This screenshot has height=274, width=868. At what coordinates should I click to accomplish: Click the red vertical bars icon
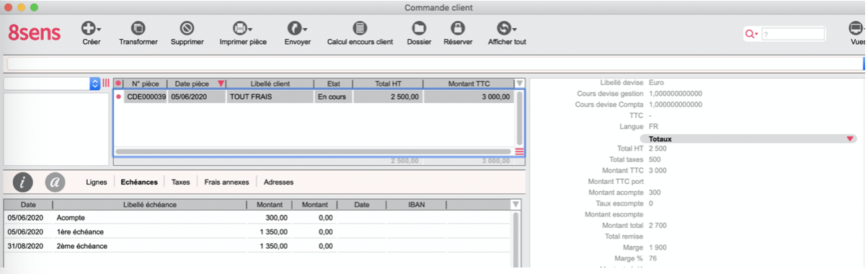click(x=106, y=84)
